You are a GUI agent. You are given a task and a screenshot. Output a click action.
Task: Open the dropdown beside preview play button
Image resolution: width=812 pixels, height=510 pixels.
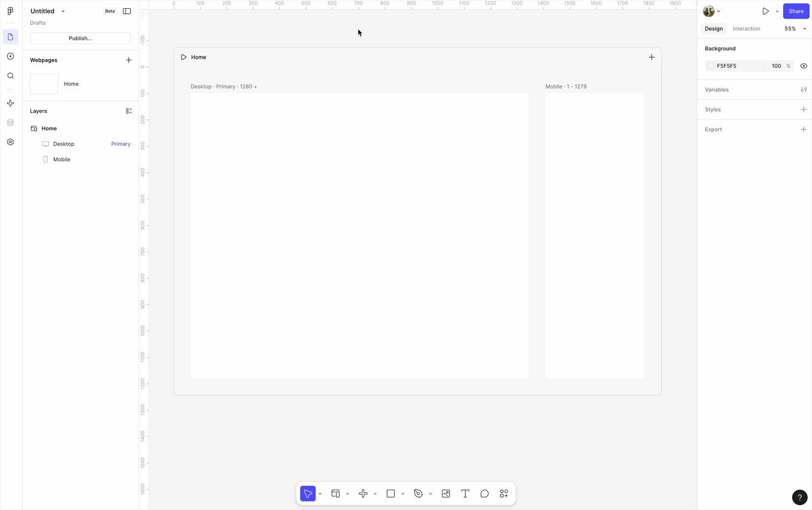(x=777, y=11)
